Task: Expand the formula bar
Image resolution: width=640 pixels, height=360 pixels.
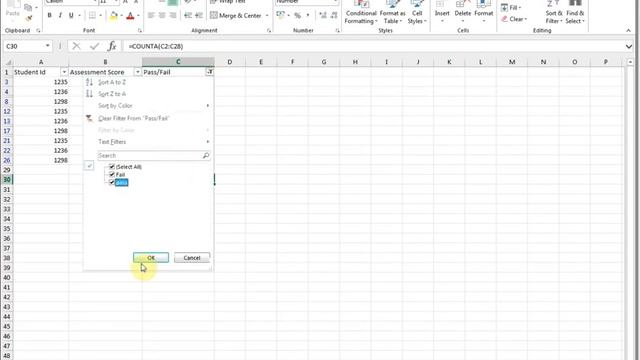Action: [x=629, y=47]
